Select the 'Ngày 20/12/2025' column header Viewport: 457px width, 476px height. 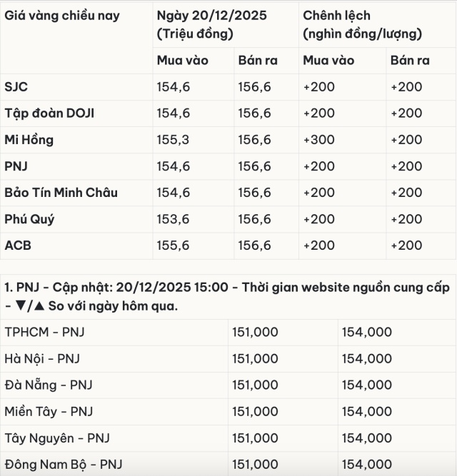point(211,16)
